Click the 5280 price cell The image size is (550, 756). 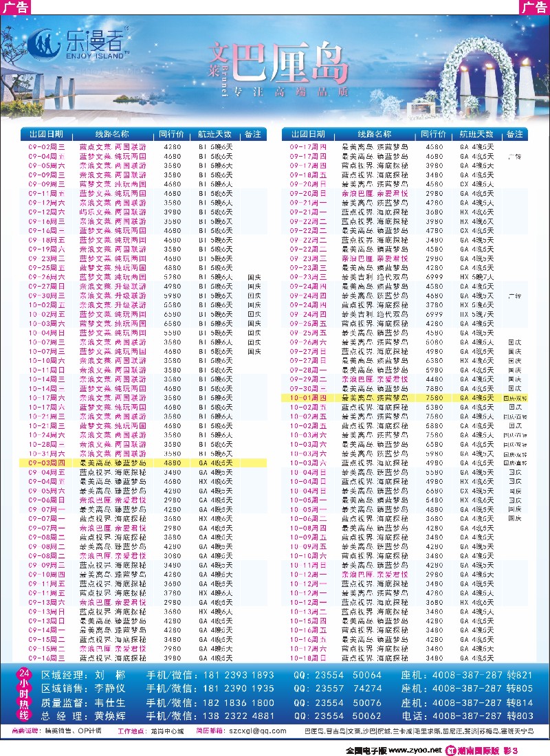pos(173,277)
